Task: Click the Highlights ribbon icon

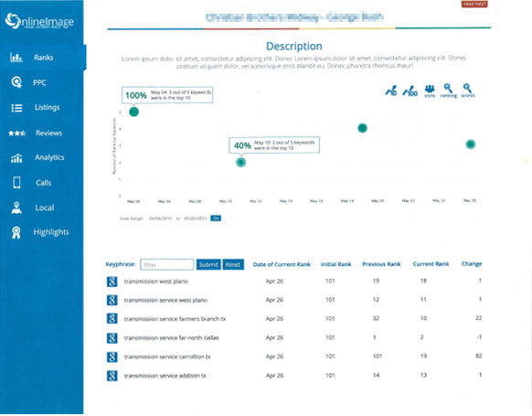Action: tap(16, 233)
